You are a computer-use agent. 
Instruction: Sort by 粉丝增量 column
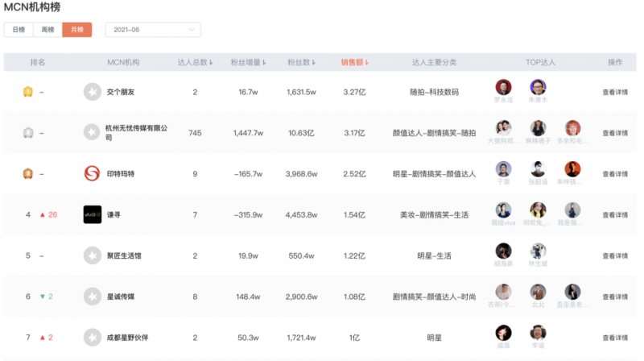point(248,62)
